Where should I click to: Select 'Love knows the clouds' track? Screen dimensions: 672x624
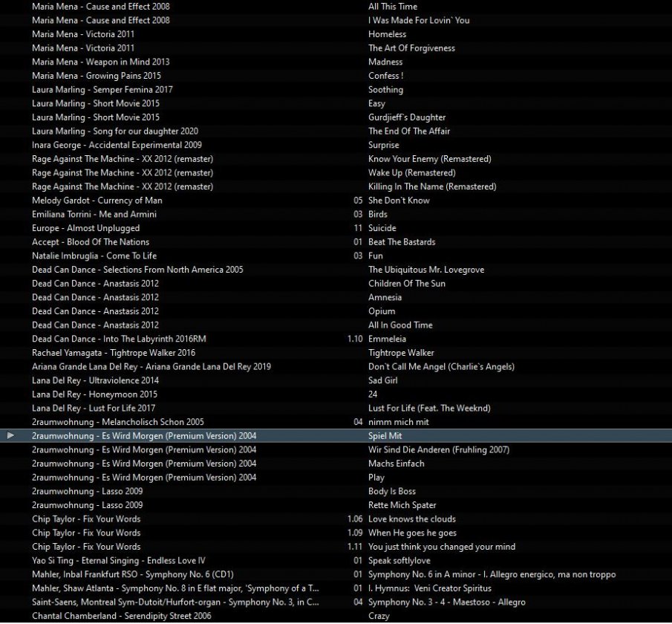(x=412, y=519)
